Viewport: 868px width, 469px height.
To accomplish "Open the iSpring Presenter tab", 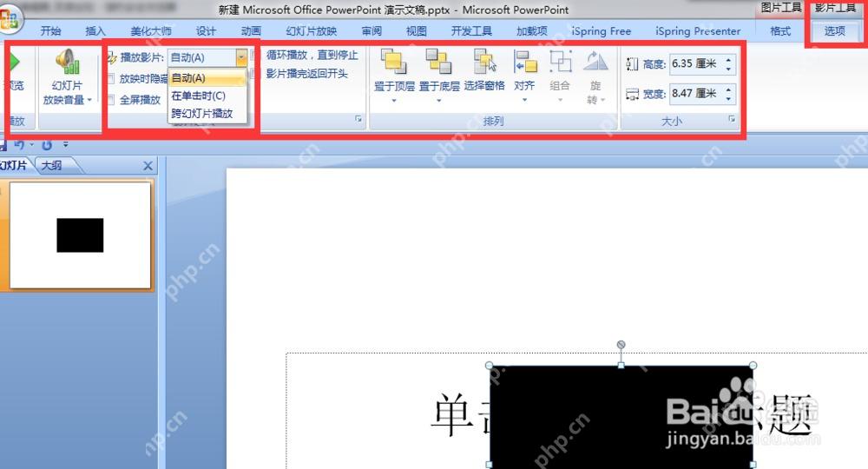I will [698, 31].
